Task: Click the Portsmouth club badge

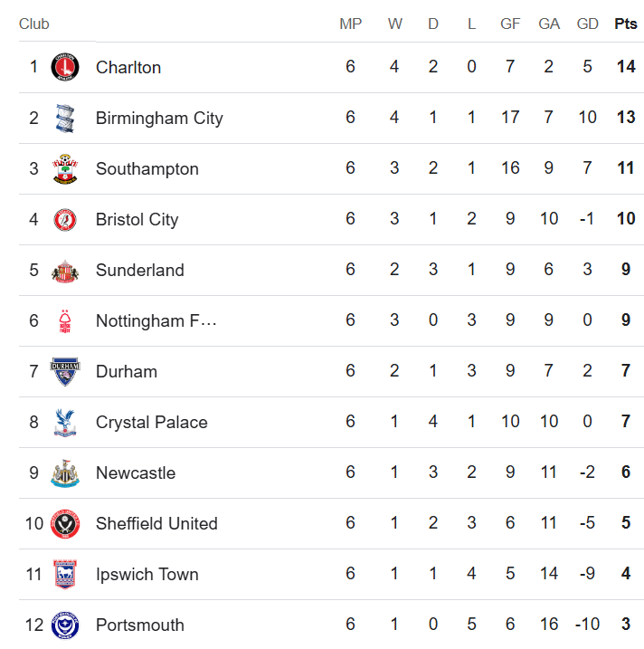Action: tap(65, 625)
